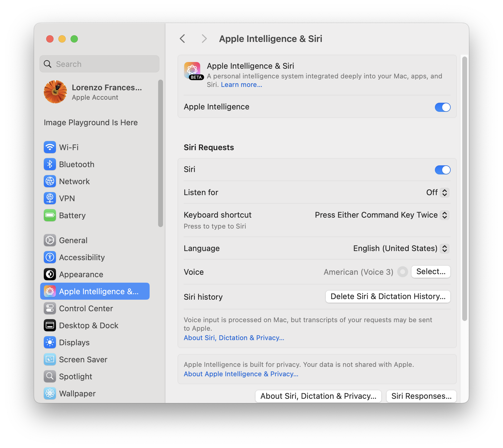The height and width of the screenshot is (448, 503).
Task: Open Bluetooth settings via its icon
Action: [x=50, y=164]
